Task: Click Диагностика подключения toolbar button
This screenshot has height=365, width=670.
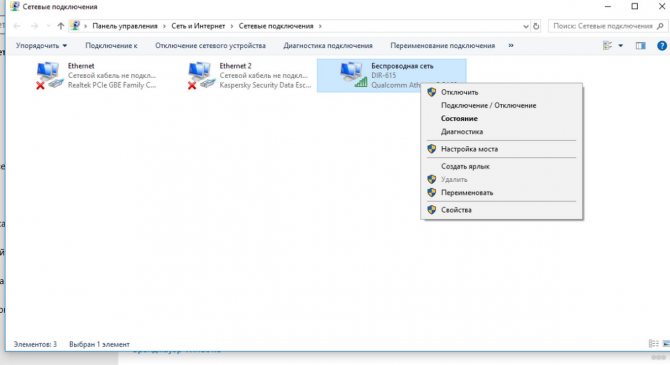Action: point(328,45)
